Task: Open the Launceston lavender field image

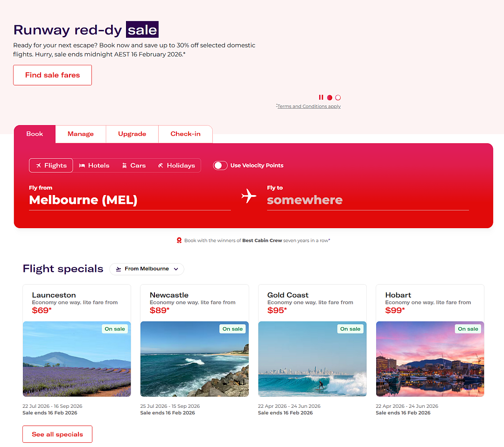Action: pos(77,359)
